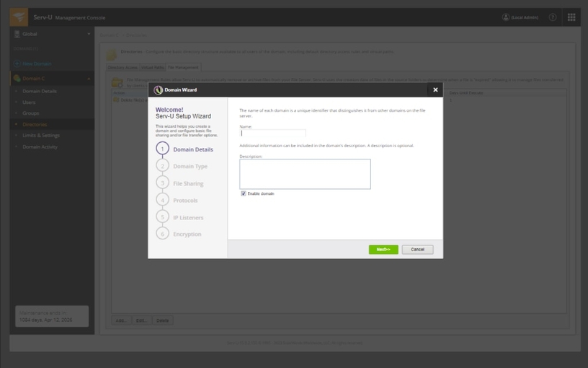Viewport: 588px width, 368px height.
Task: Click the Welcome! heading in wizard
Action: (169, 110)
